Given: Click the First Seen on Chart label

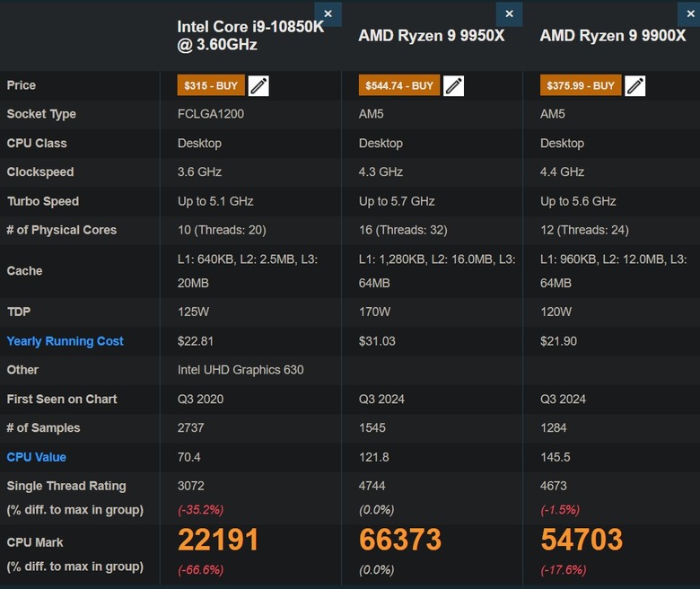Looking at the screenshot, I should coord(62,399).
